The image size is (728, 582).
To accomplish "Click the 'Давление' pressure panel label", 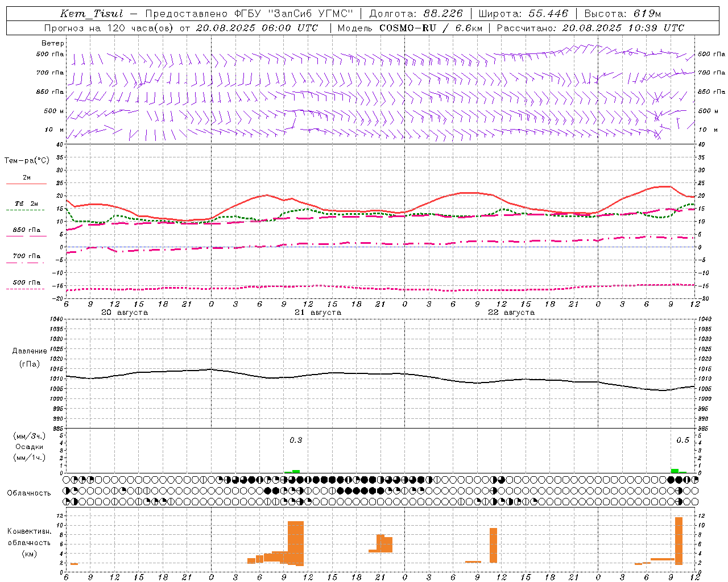I will [30, 351].
